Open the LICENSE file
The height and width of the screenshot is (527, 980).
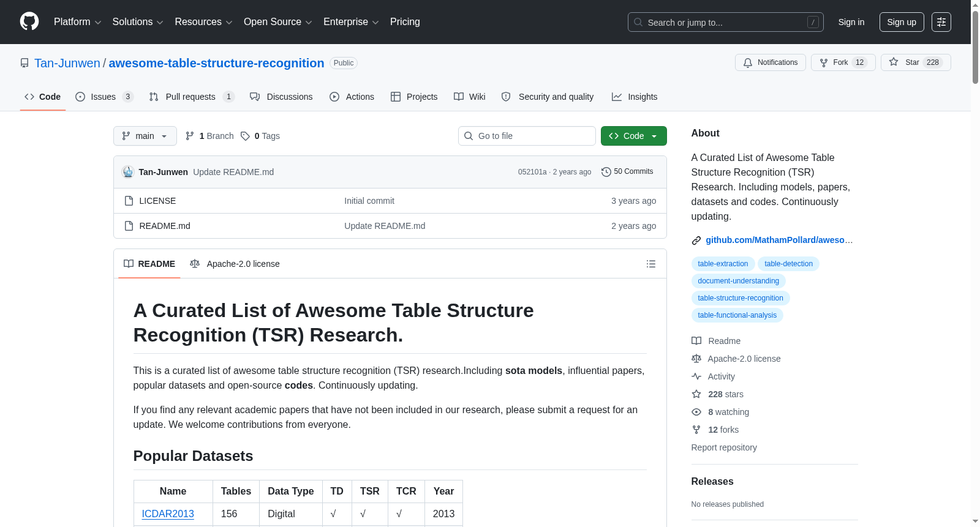[x=157, y=201]
